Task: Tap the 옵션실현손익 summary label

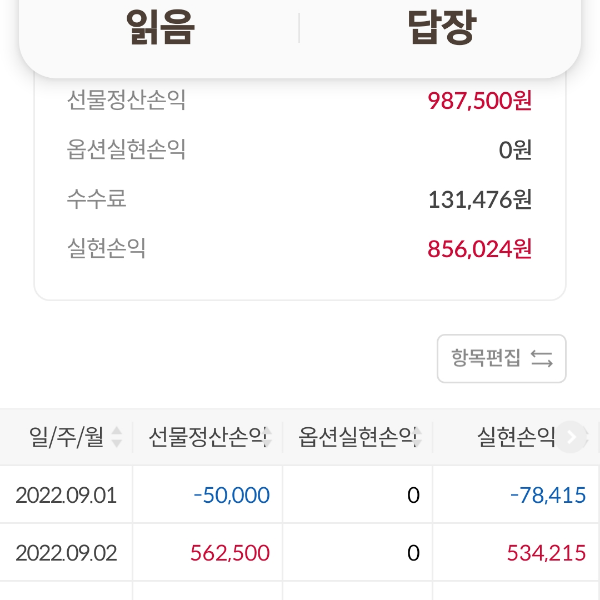Action: pyautogui.click(x=127, y=150)
